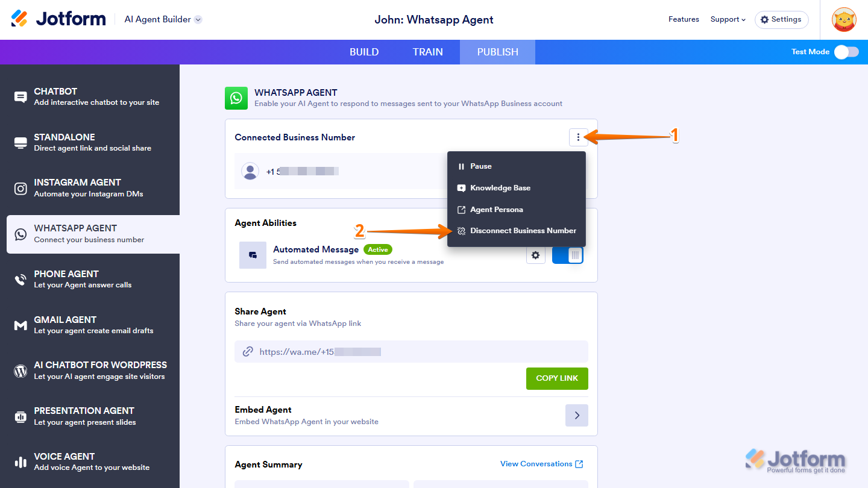Expand the Support menu
The image size is (868, 488).
point(728,19)
